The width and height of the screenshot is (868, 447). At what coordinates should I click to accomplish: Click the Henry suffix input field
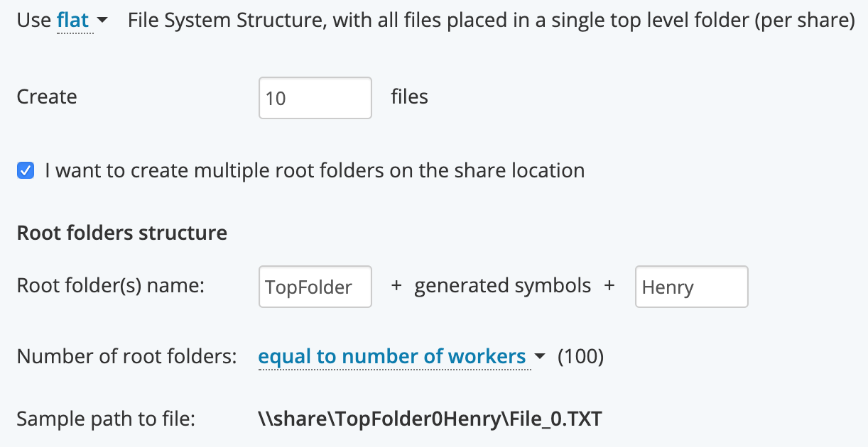coord(691,287)
